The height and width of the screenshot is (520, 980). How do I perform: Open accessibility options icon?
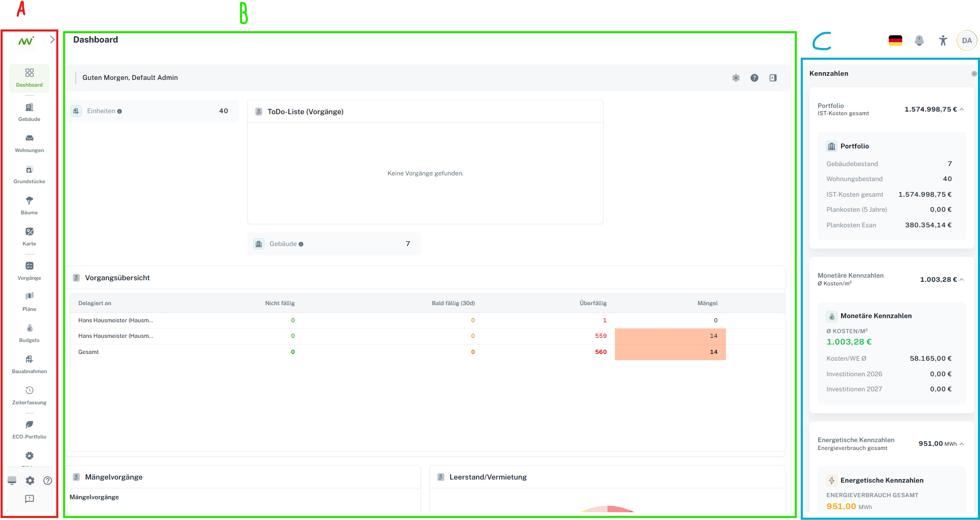click(943, 40)
